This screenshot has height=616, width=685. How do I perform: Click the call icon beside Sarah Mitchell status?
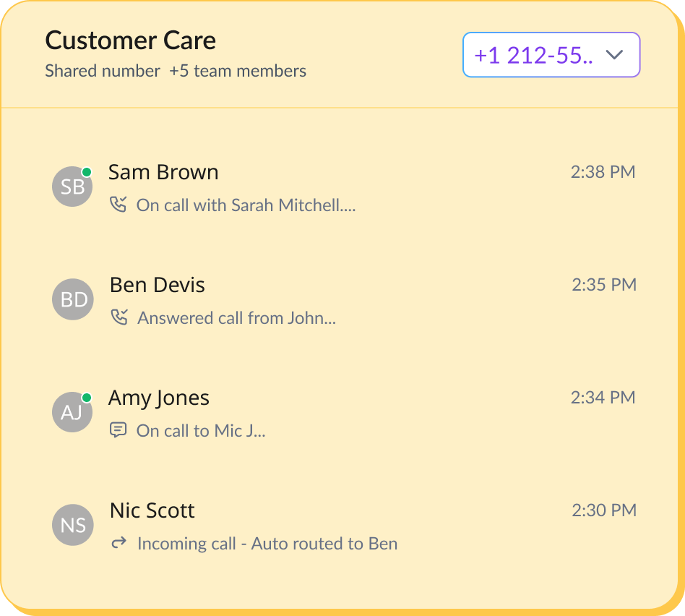tap(118, 205)
